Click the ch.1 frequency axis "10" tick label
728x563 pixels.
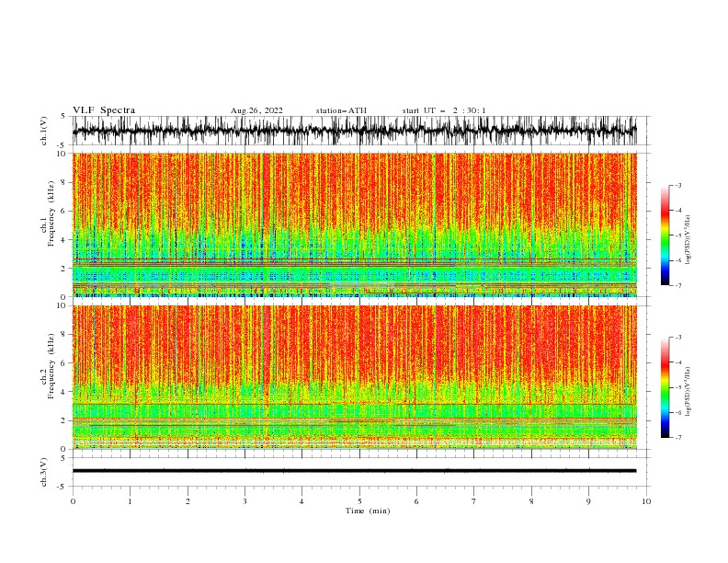tap(63, 154)
